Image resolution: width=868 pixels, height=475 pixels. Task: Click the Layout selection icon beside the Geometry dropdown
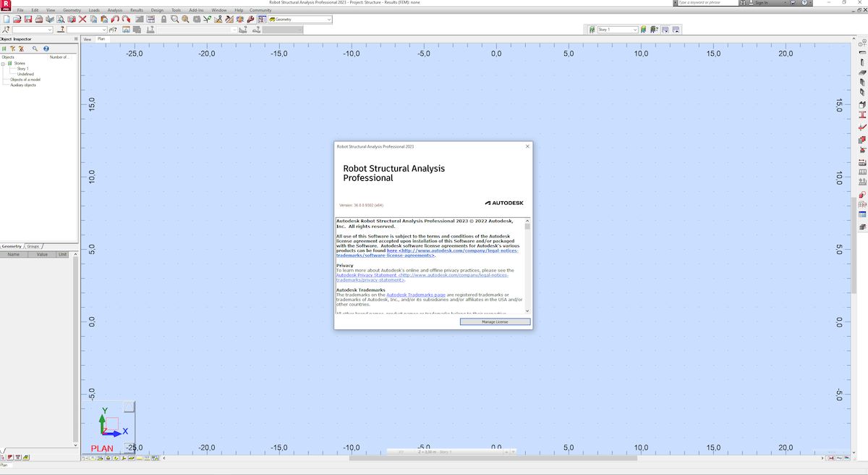[262, 19]
